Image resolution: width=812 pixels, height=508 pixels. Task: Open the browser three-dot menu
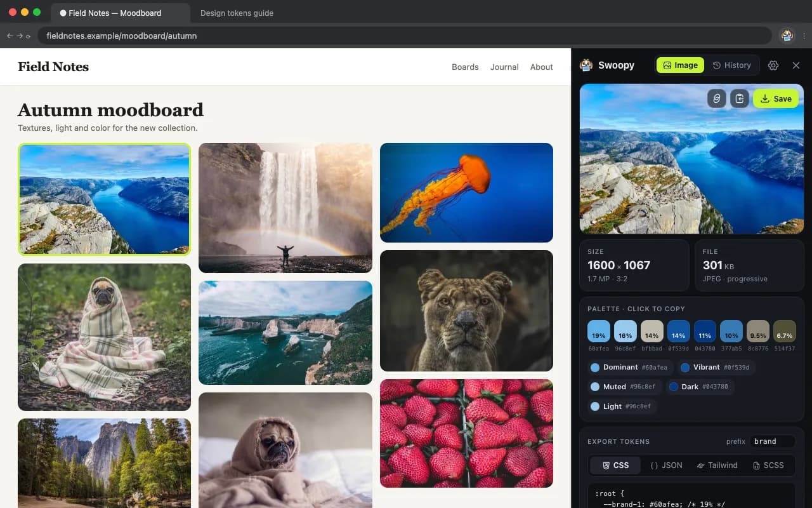tap(804, 36)
